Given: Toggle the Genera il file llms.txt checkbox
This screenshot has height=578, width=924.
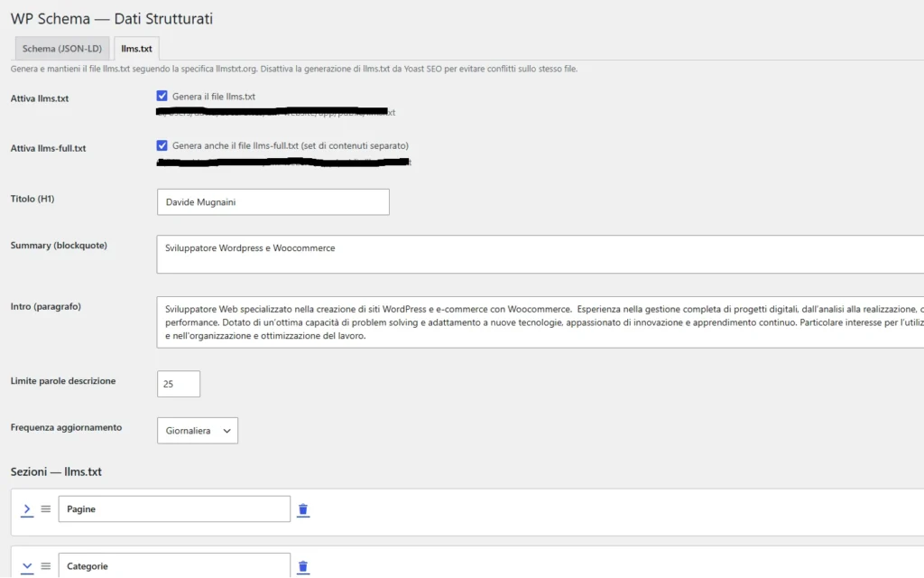Looking at the screenshot, I should point(162,96).
